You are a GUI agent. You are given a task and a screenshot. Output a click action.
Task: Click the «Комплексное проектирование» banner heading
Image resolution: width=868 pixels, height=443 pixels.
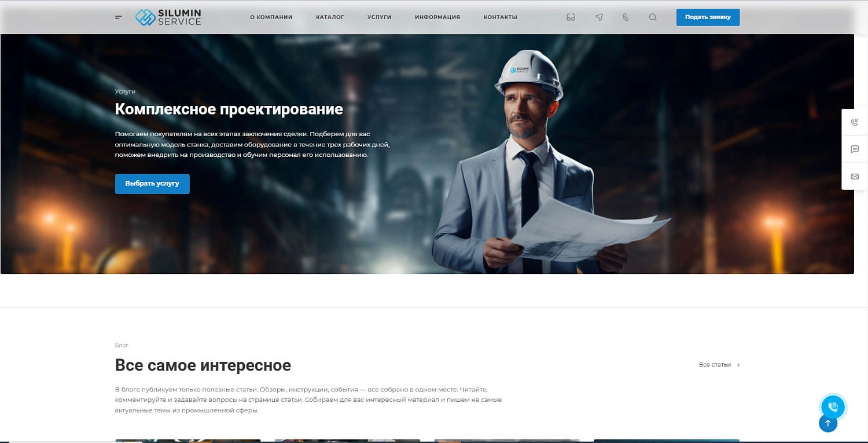229,109
